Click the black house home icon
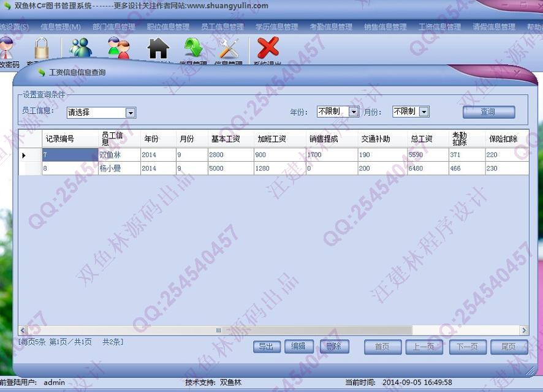 tap(158, 48)
